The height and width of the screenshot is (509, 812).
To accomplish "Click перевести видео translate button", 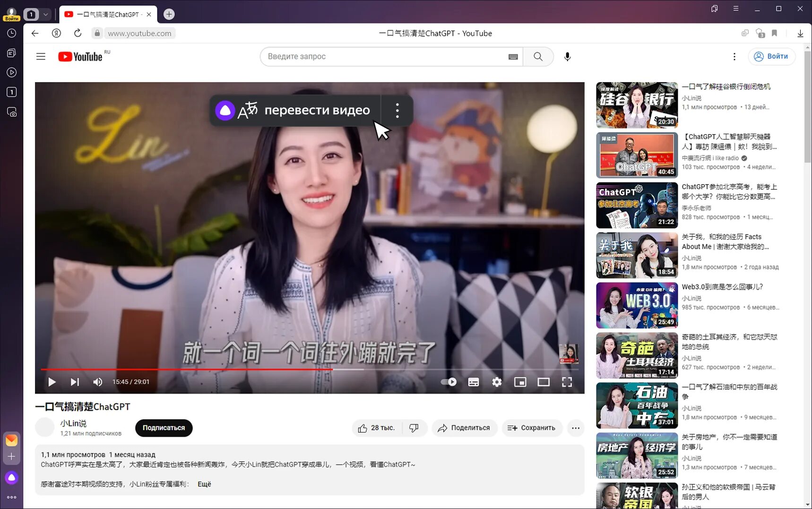I will 295,111.
